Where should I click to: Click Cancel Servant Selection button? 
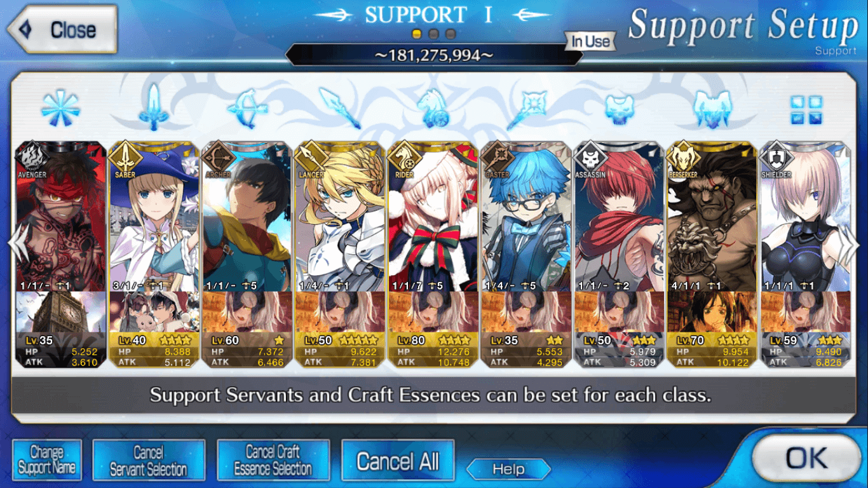[149, 460]
